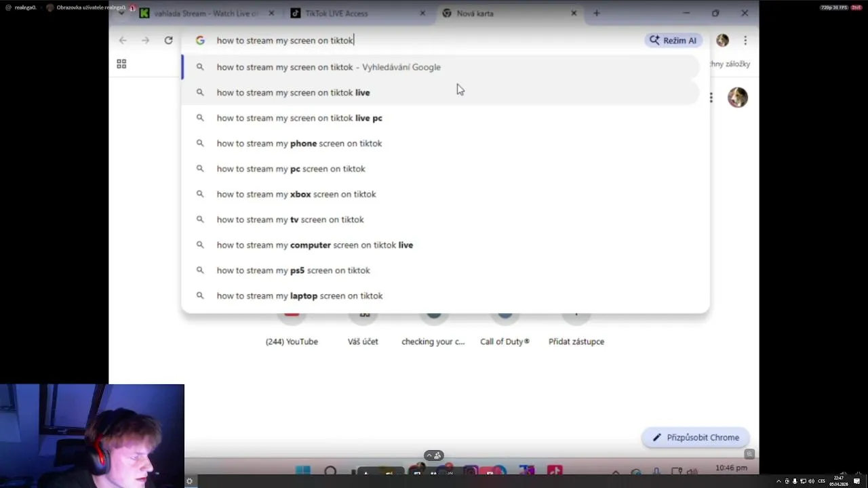
Task: Click the streamed taskbar microphone icon
Action: coord(656,471)
